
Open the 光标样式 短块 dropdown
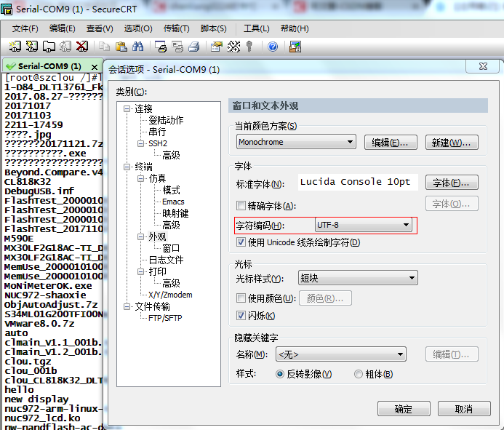(358, 278)
